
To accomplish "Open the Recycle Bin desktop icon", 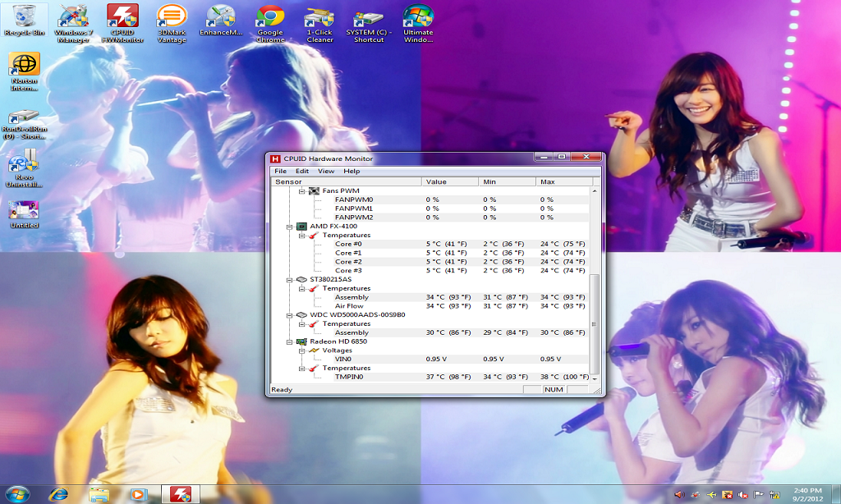I will click(24, 21).
